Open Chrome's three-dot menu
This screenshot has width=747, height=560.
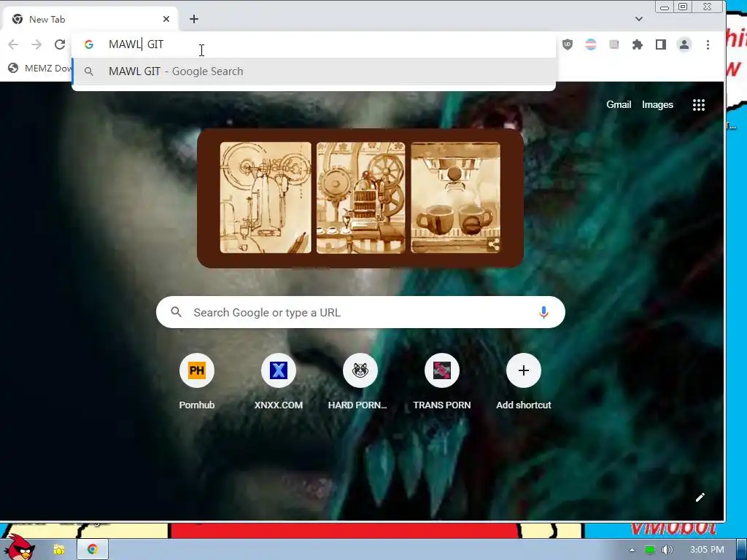pyautogui.click(x=708, y=44)
